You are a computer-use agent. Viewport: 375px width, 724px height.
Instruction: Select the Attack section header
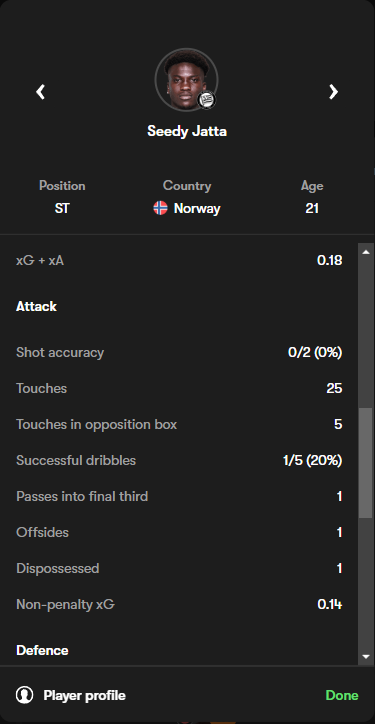pos(36,307)
